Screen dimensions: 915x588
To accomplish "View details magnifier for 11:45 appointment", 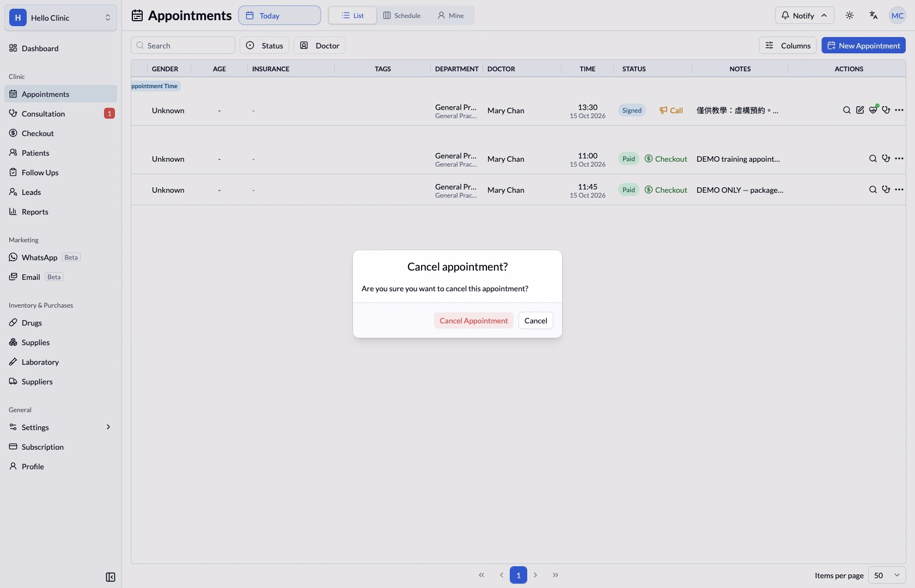I will 873,189.
